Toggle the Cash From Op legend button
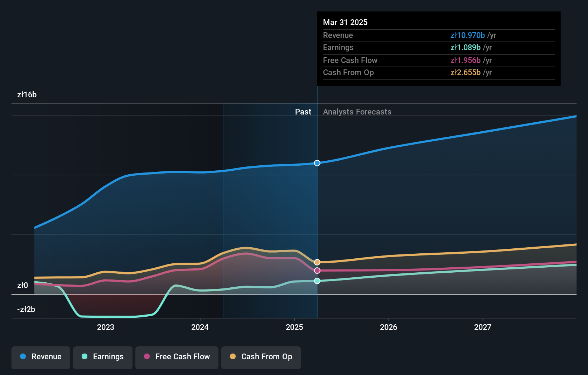The image size is (588, 375). [261, 357]
